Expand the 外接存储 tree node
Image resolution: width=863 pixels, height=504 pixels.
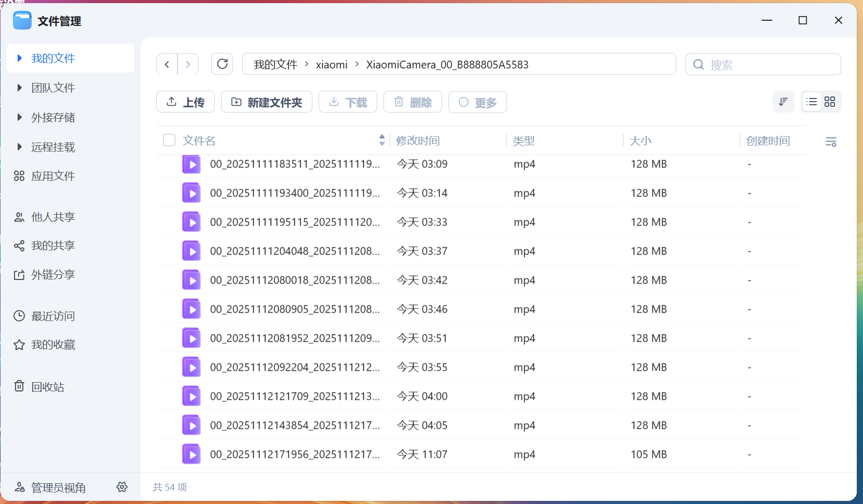point(20,117)
